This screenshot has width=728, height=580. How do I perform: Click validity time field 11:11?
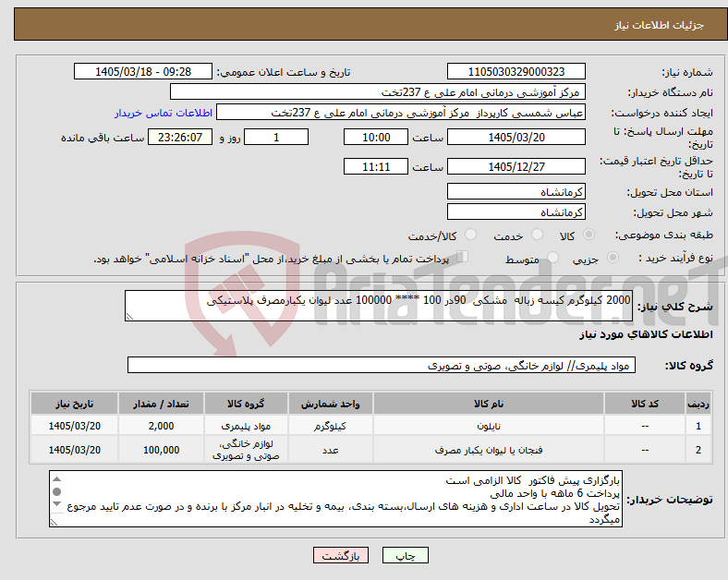click(376, 166)
